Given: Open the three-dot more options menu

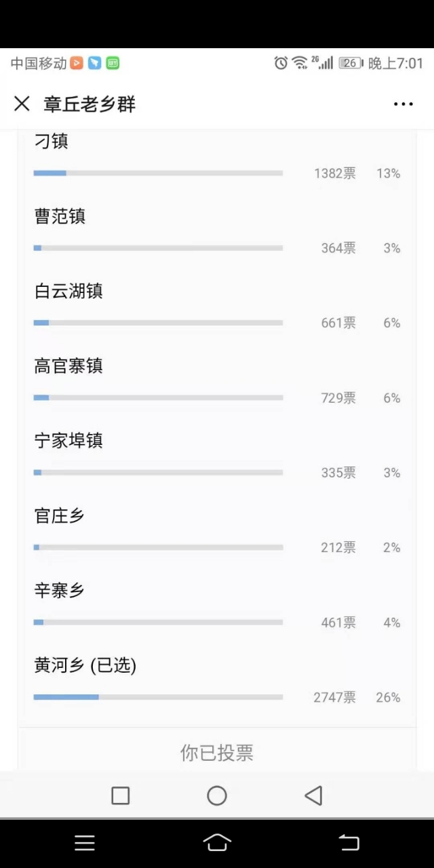Looking at the screenshot, I should (x=403, y=104).
